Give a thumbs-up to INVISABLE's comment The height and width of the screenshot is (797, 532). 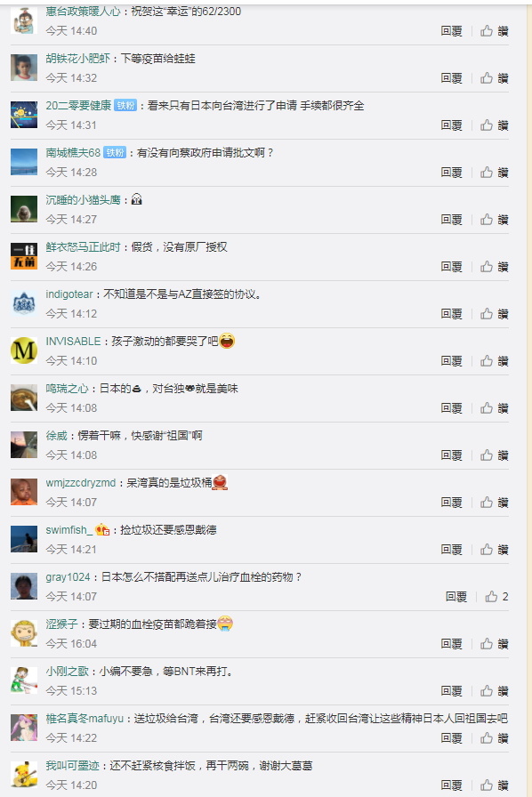pyautogui.click(x=494, y=361)
